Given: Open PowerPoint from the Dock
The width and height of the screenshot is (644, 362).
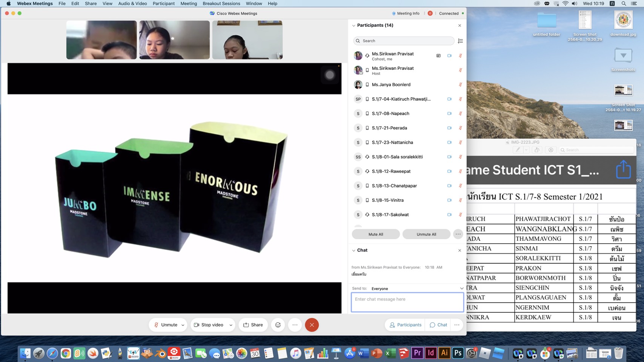Looking at the screenshot, I should point(377,353).
